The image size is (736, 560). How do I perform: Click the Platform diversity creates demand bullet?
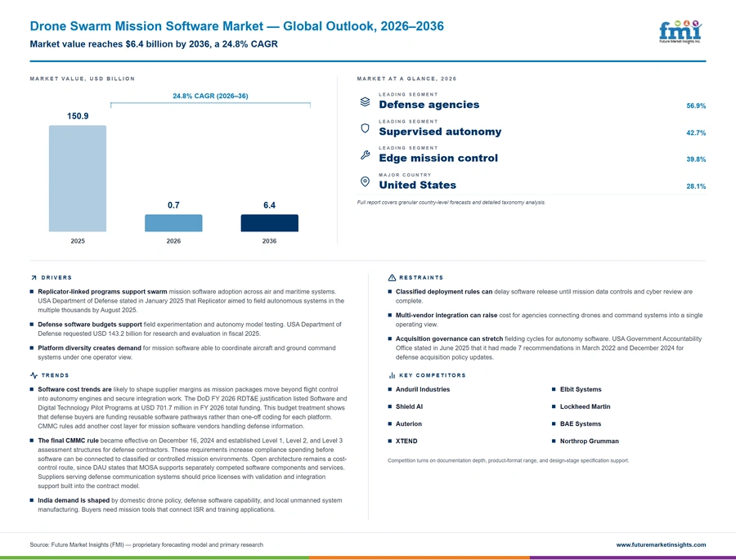pyautogui.click(x=186, y=352)
